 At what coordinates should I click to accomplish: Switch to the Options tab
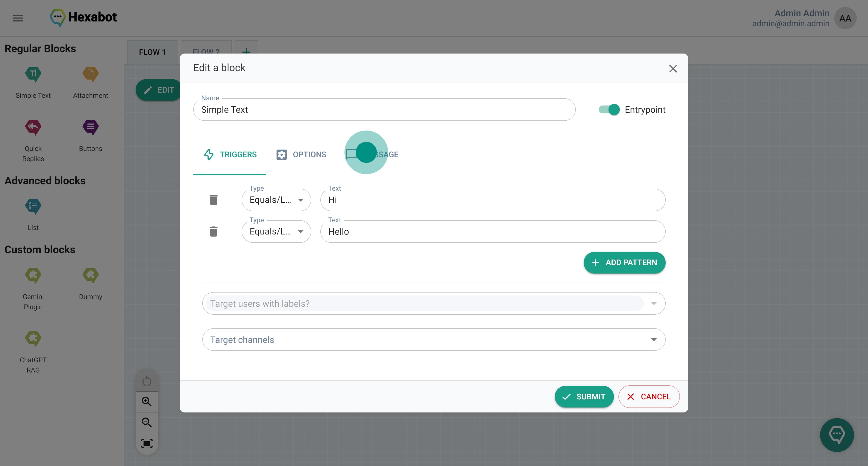click(301, 155)
